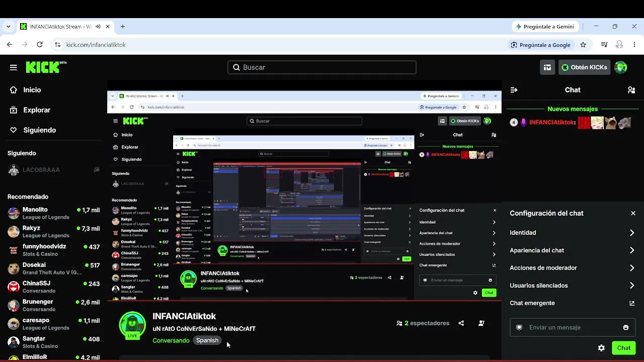This screenshot has height=362, width=644.
Task: Close the Configuración del chat panel
Action: pyautogui.click(x=633, y=213)
